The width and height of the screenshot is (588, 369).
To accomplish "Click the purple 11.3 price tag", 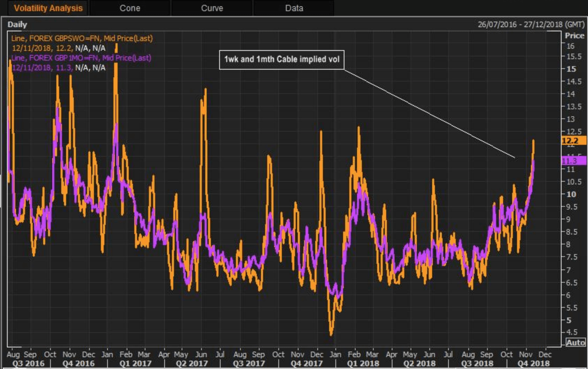I will [573, 161].
